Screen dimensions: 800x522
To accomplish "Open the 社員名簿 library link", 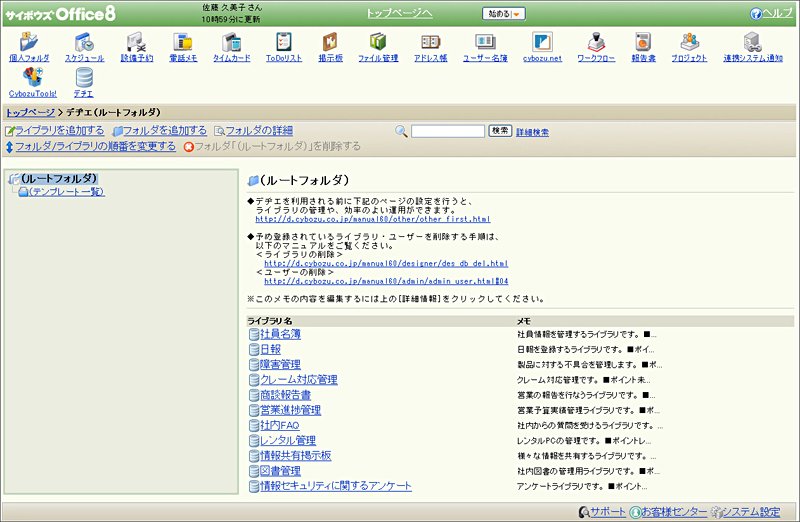I will [x=280, y=334].
